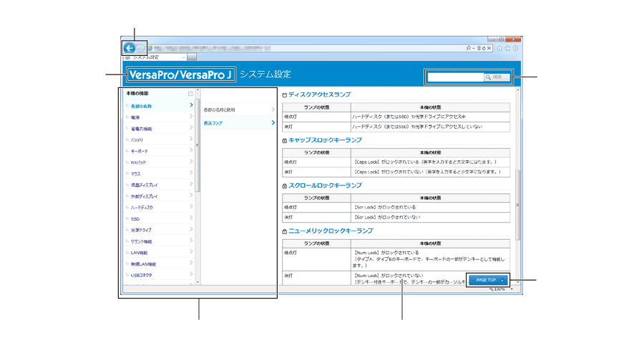Open the browser home icon

tap(499, 49)
